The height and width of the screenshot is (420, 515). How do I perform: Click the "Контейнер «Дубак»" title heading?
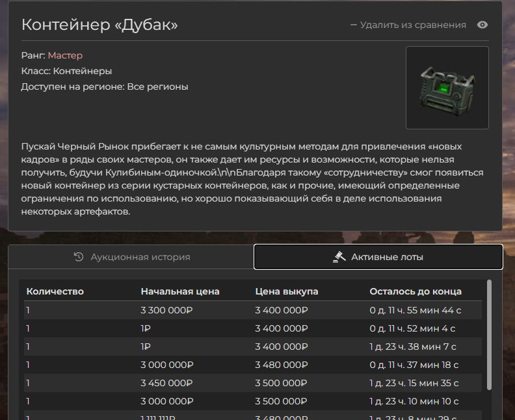point(99,25)
